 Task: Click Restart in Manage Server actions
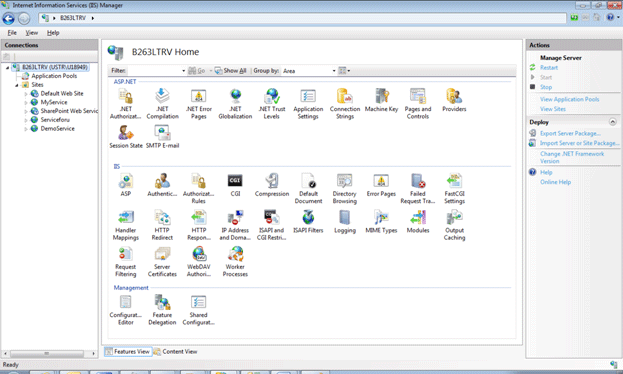(549, 68)
